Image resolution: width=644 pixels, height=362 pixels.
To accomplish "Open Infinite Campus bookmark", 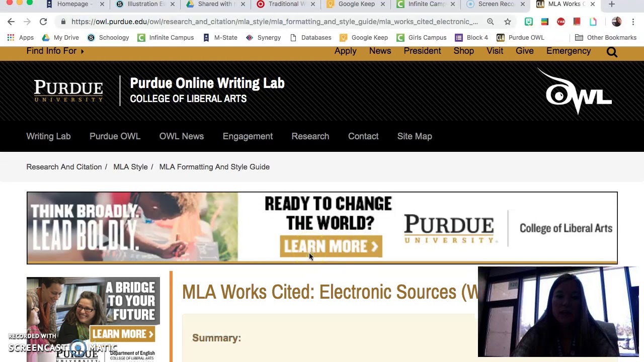I will pos(165,38).
